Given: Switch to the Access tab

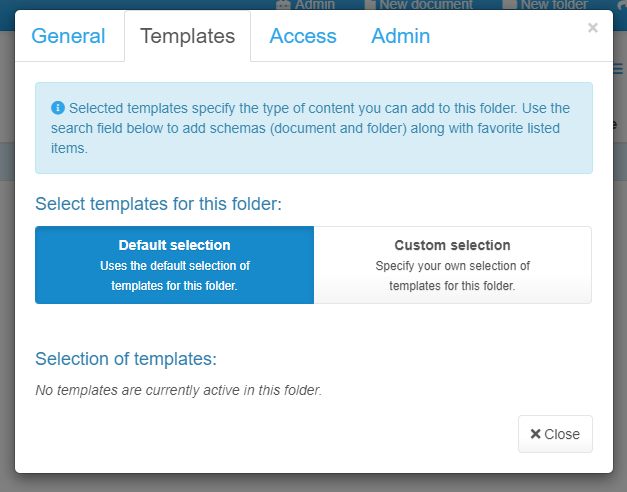Looking at the screenshot, I should [x=303, y=37].
